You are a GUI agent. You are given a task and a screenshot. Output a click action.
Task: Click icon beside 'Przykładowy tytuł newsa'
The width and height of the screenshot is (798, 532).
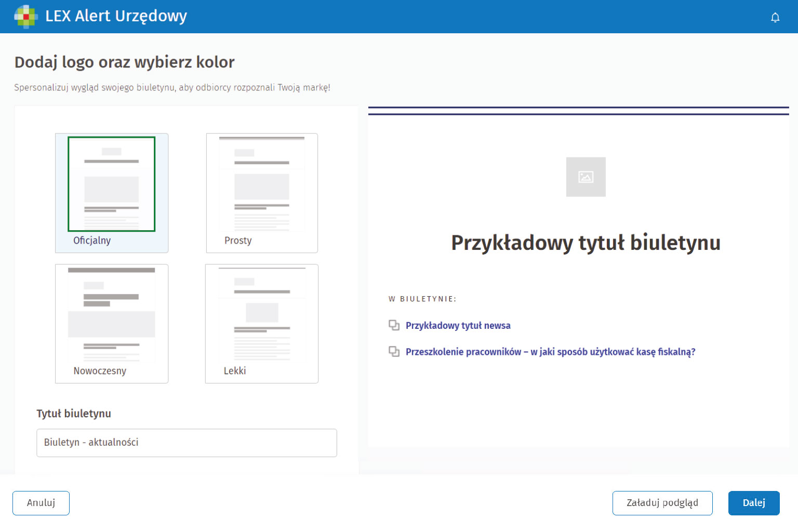click(x=394, y=325)
